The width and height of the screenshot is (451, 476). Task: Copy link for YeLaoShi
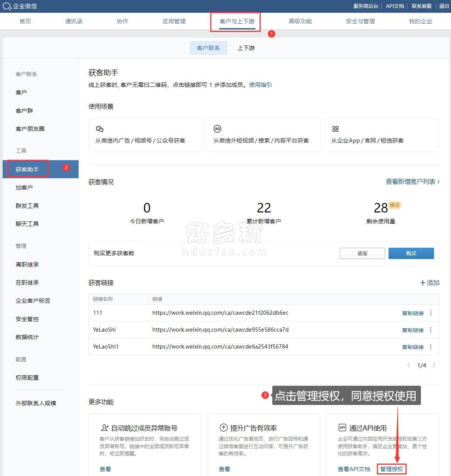(413, 330)
